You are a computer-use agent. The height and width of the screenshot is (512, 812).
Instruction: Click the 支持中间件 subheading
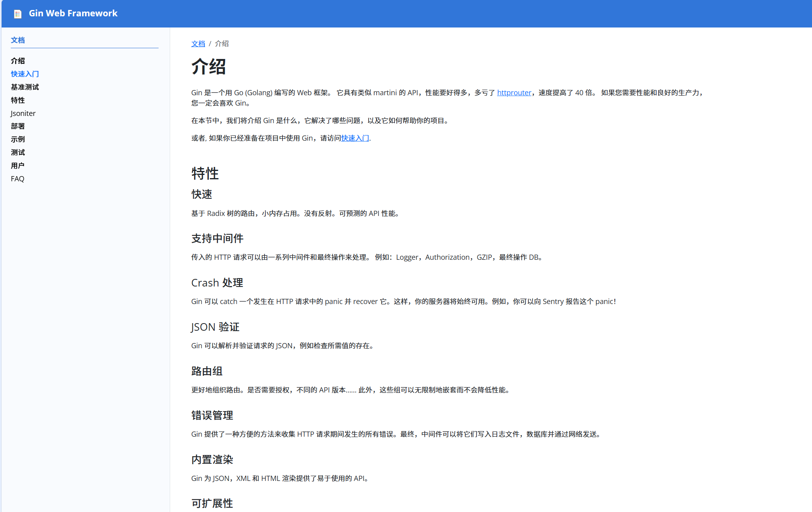[217, 239]
